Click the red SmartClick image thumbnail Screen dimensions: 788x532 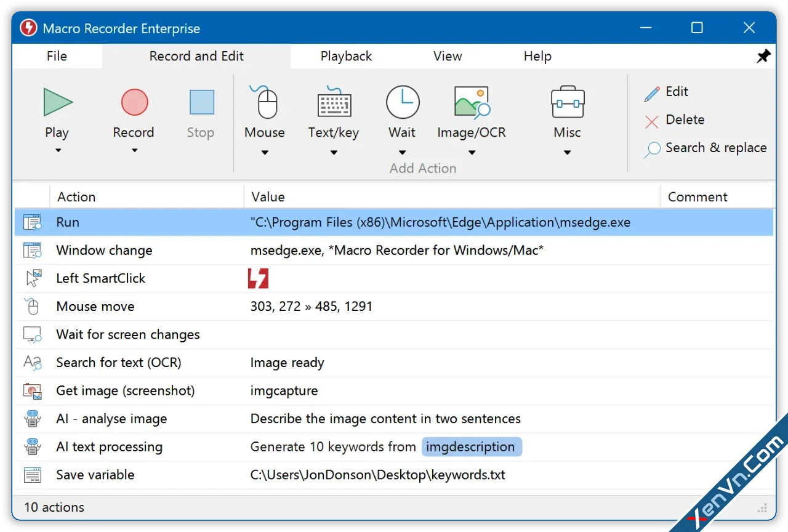(259, 278)
